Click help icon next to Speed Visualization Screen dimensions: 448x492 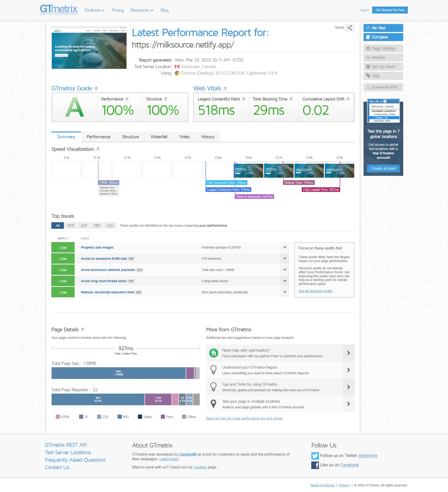point(98,149)
